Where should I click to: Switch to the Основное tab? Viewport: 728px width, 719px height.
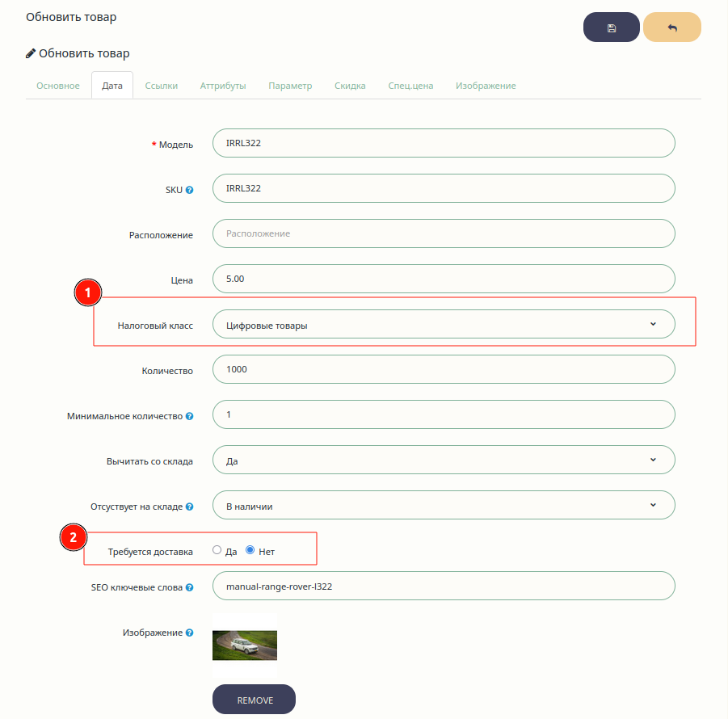[58, 86]
